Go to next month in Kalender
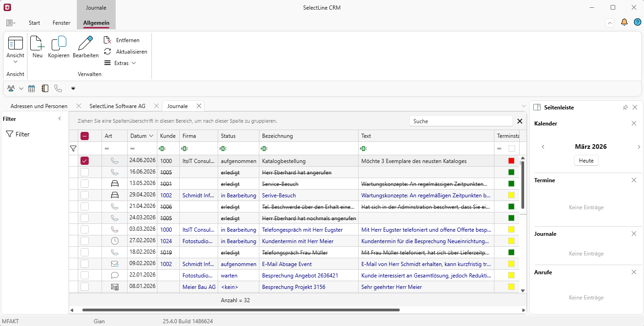Screen dimensions: 644x326 pyautogui.click(x=639, y=147)
